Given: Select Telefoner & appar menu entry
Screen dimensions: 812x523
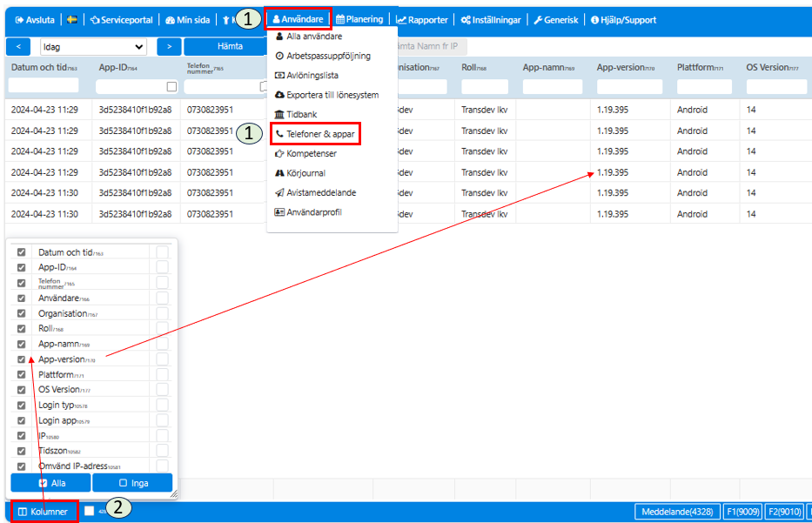Looking at the screenshot, I should [x=315, y=134].
